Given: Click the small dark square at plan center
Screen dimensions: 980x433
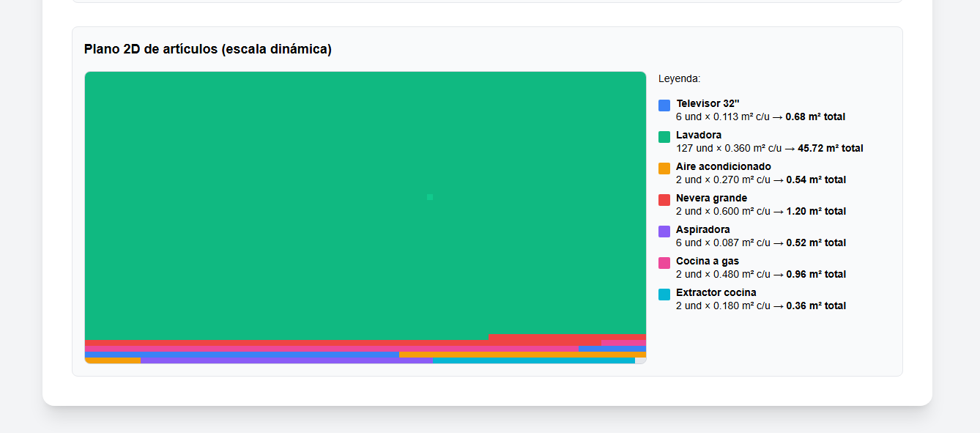Looking at the screenshot, I should tap(430, 197).
